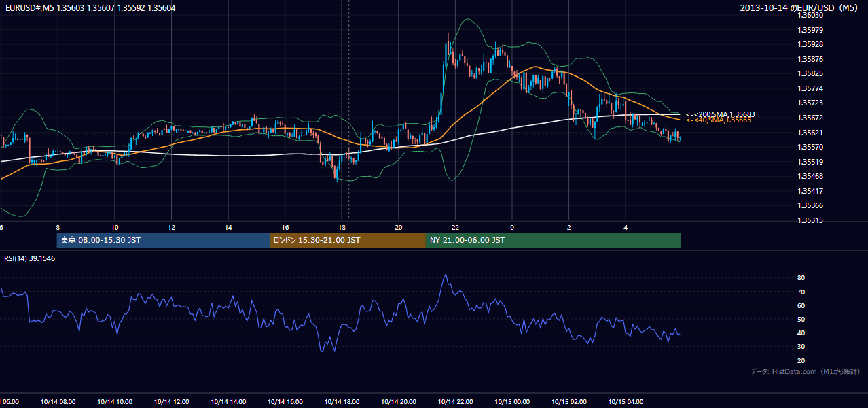868x408 pixels.
Task: Click price axis value 1.35825
Action: click(x=812, y=74)
